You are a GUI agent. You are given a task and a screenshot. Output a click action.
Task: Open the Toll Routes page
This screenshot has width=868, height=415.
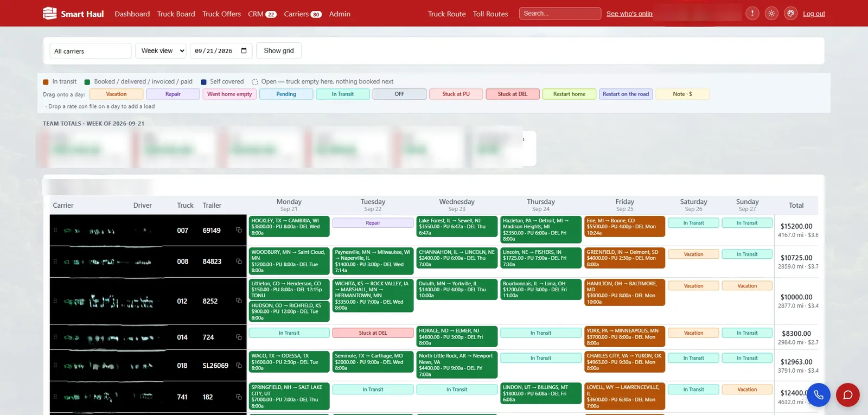coord(490,14)
